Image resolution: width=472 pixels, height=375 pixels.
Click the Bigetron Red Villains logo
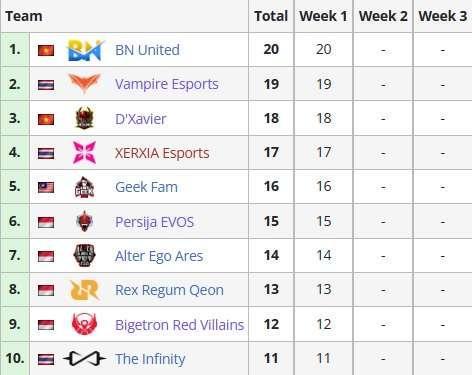tap(84, 324)
